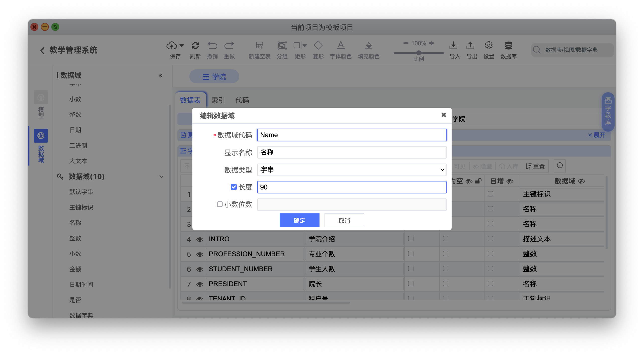The image size is (644, 355).
Task: Click the New Empty Table icon
Action: coord(259,46)
